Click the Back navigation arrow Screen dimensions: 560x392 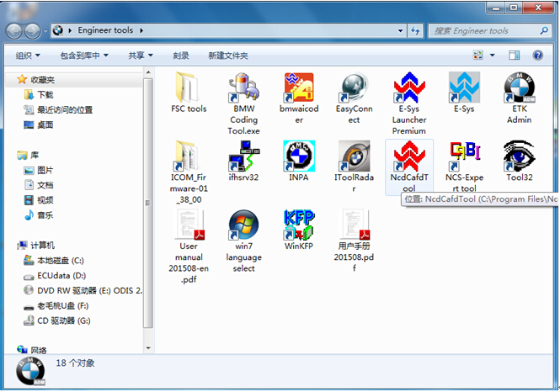coord(14,31)
